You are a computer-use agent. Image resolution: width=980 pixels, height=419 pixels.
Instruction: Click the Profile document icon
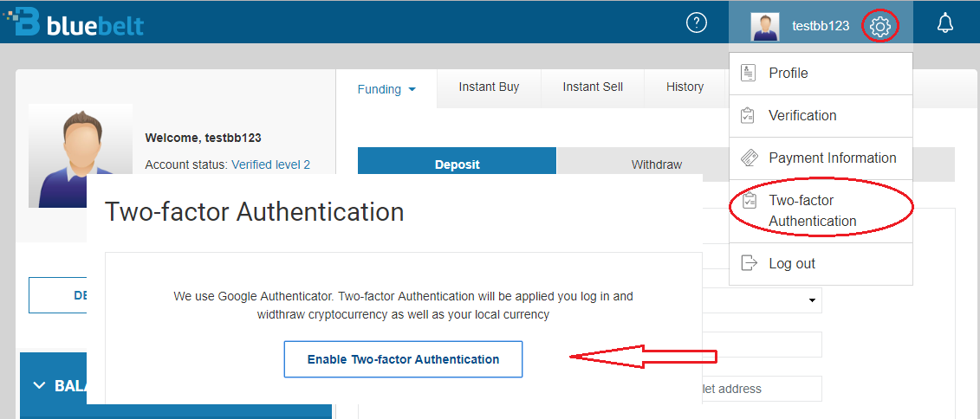pyautogui.click(x=748, y=73)
